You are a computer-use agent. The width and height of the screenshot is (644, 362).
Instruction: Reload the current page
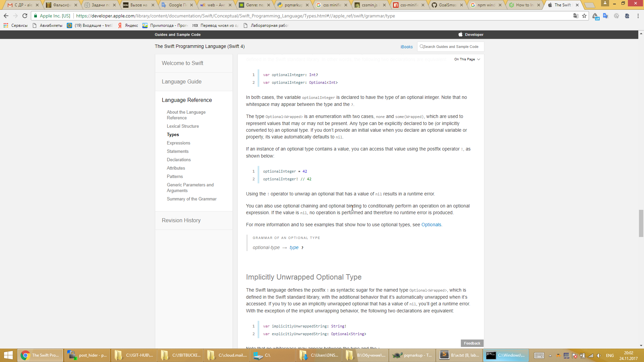coord(25,16)
